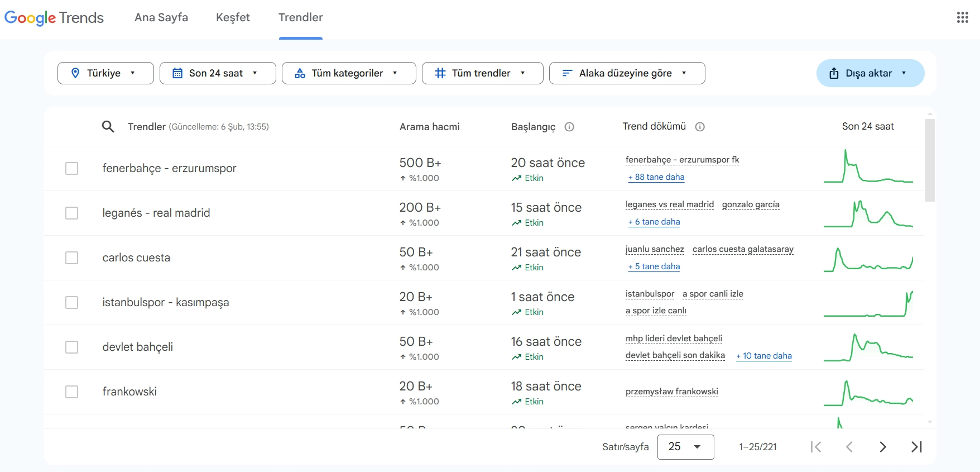This screenshot has width=980, height=472.
Task: Click the Başlangıç column header
Action: click(534, 127)
